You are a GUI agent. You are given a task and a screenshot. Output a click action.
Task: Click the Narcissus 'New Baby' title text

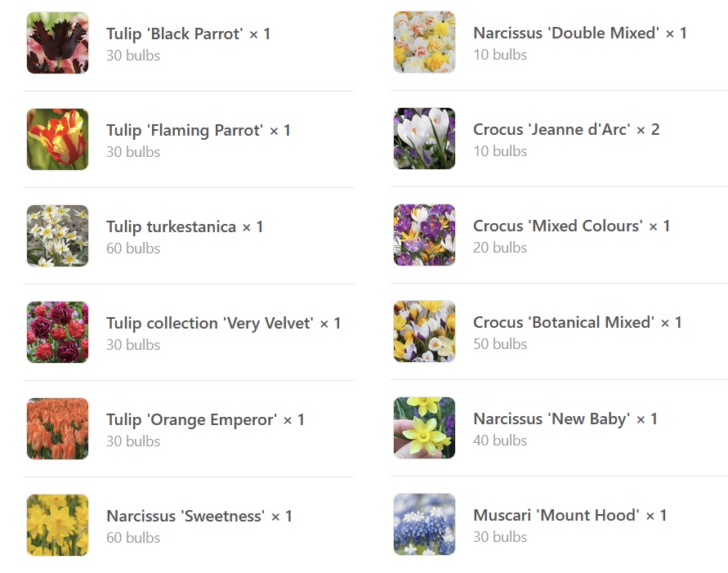552,419
